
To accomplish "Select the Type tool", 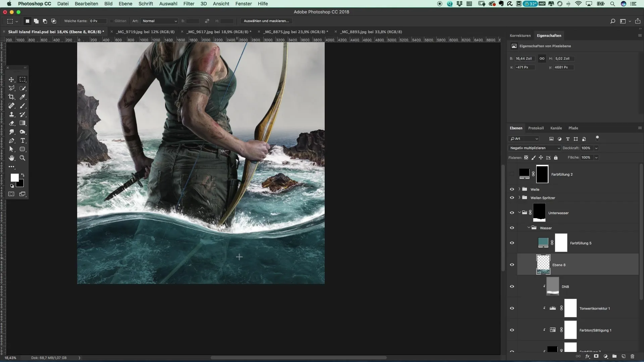I will click(22, 140).
